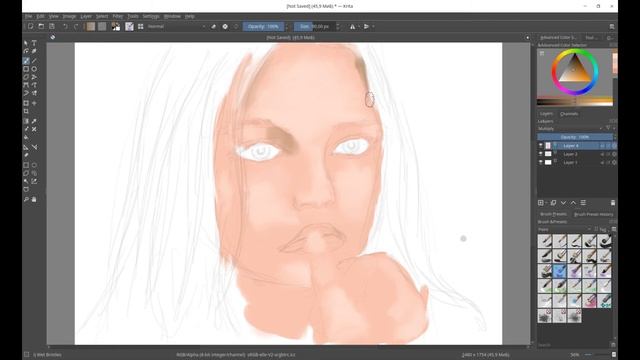
Task: Save the document using toolbar icon
Action: click(52, 27)
